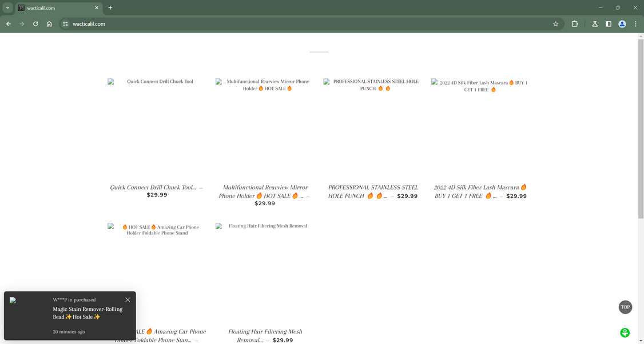
Task: Bookmark this page via the star icon
Action: click(x=555, y=24)
